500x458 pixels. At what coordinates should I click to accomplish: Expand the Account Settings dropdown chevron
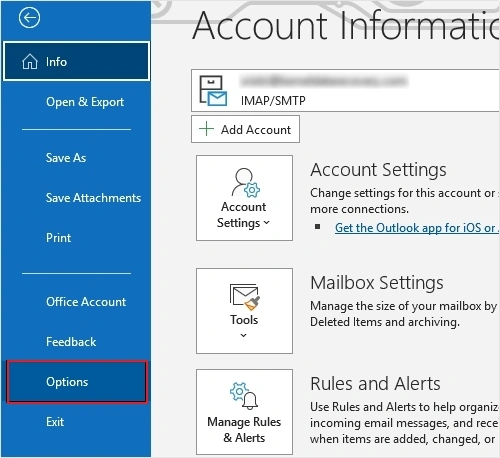[266, 222]
